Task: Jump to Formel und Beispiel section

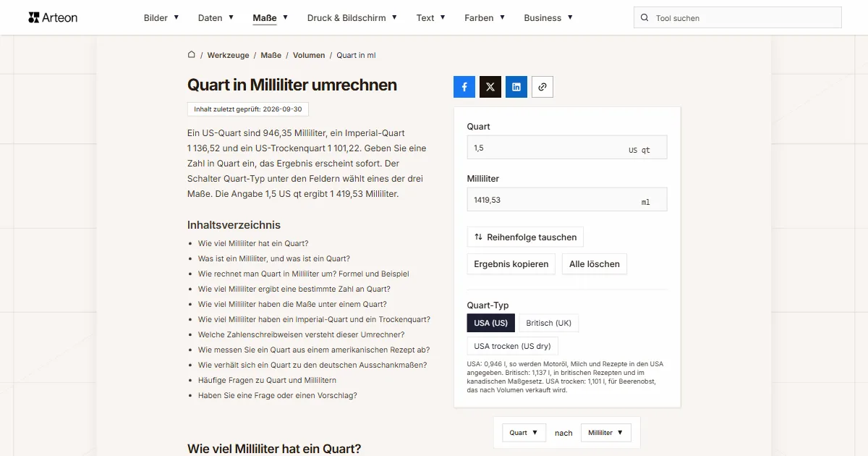Action: (304, 274)
